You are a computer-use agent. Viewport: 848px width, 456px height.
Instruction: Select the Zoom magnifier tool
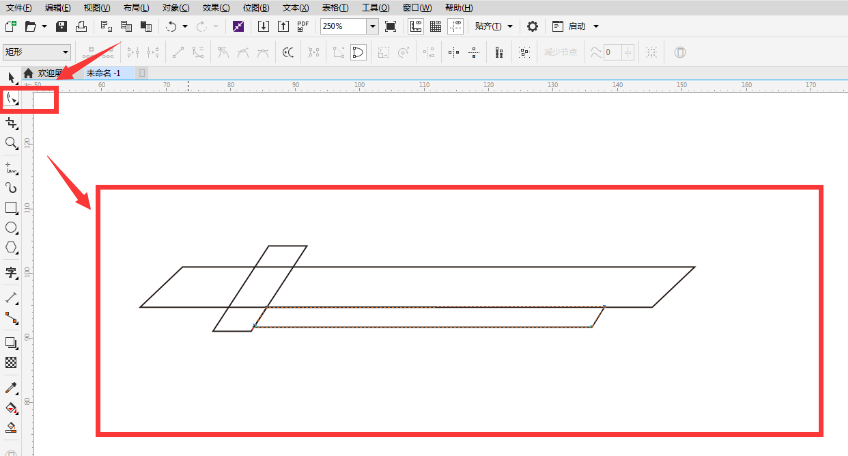(x=11, y=143)
